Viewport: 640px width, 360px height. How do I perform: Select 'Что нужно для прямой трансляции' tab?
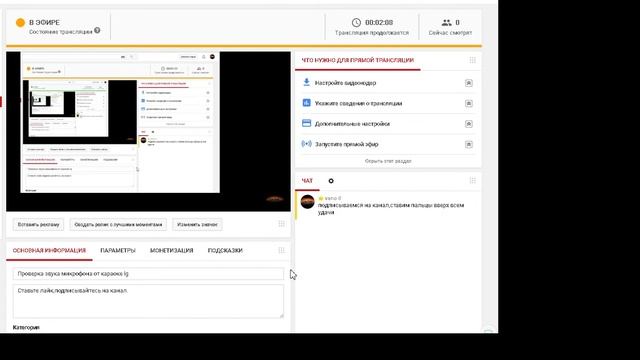(x=358, y=60)
